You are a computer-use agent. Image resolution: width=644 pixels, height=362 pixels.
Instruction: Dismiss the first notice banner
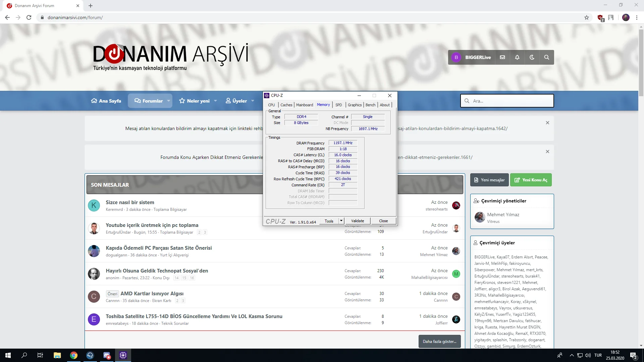tap(547, 123)
